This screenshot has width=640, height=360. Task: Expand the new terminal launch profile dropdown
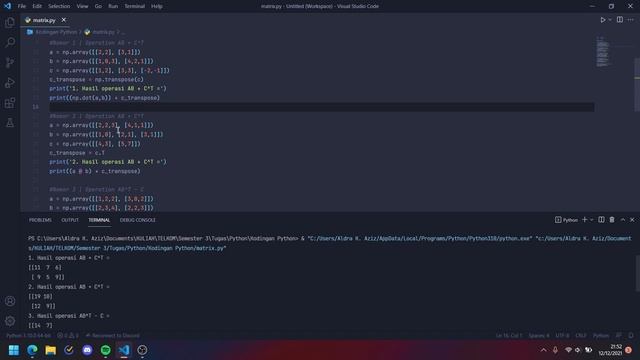pos(591,220)
